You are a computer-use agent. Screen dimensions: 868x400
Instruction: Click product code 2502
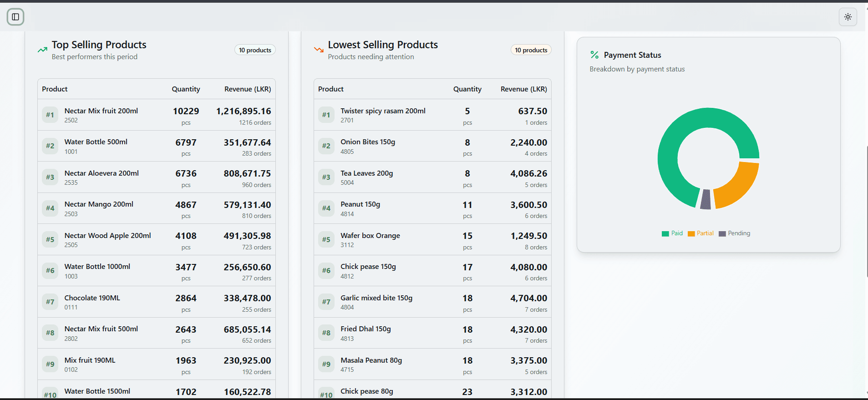pyautogui.click(x=71, y=121)
